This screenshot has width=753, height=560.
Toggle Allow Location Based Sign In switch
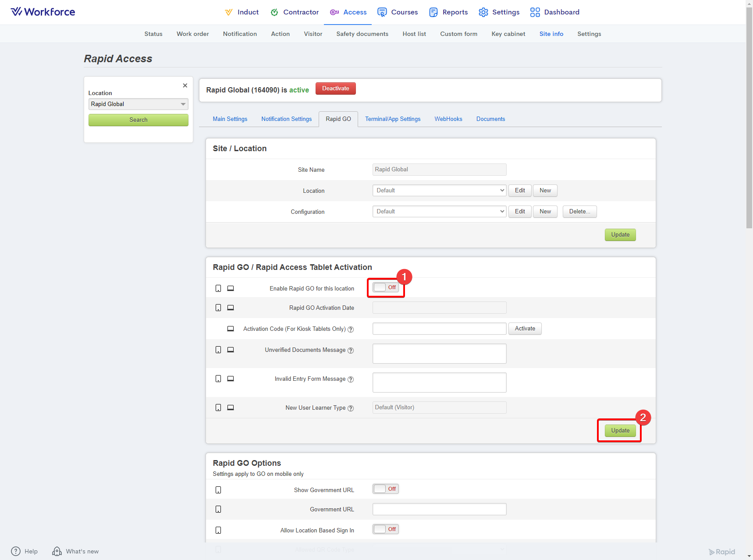coord(386,529)
